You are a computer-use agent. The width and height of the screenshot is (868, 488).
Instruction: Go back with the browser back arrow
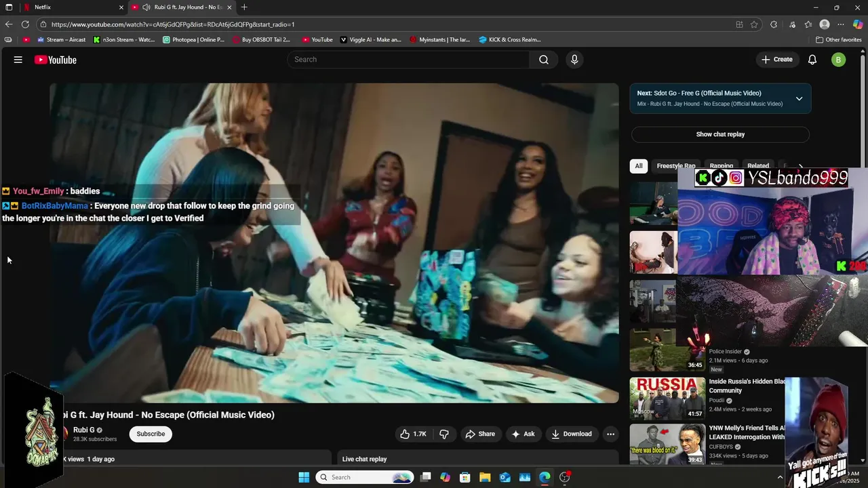(9, 24)
